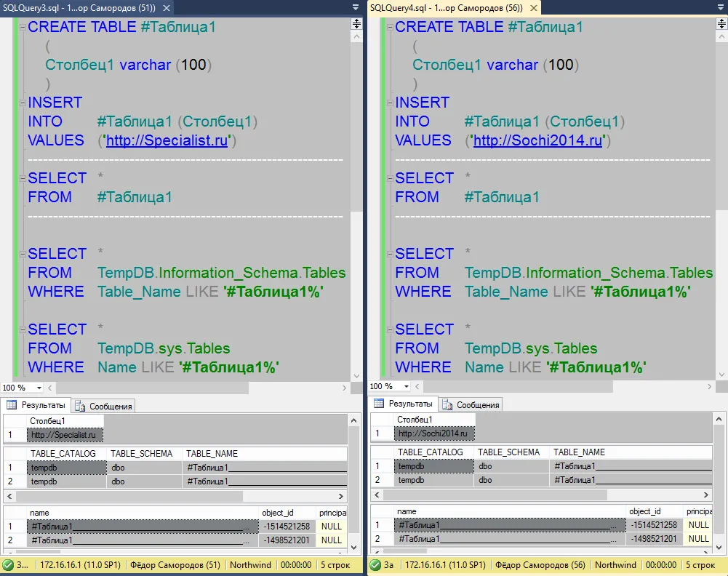This screenshot has height=576, width=728.
Task: Open Результаты tab in right pane
Action: (x=404, y=404)
